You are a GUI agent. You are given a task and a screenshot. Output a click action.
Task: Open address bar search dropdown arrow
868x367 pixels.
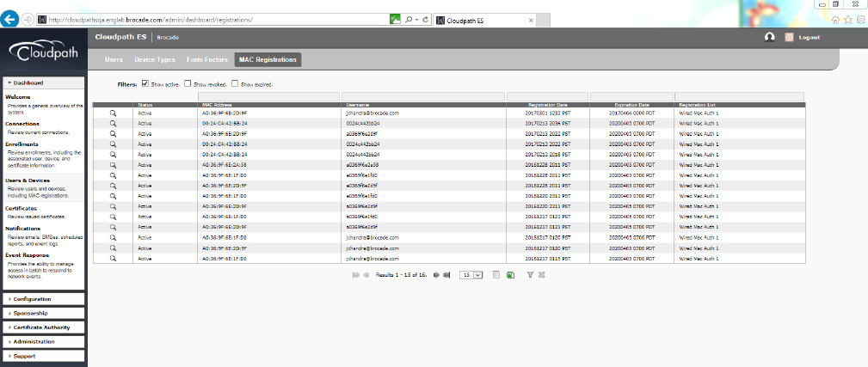pos(416,20)
